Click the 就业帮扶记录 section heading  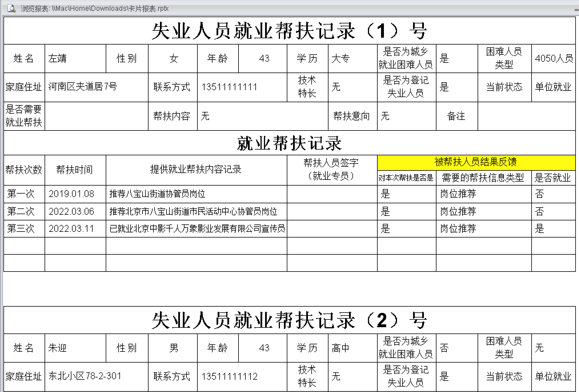click(289, 143)
